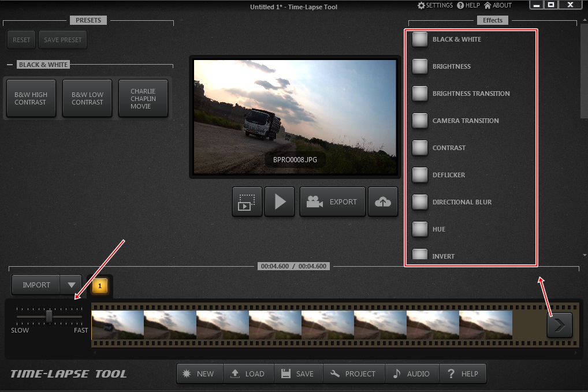Click the Effects panel header
The height and width of the screenshot is (392, 588).
[x=492, y=20]
